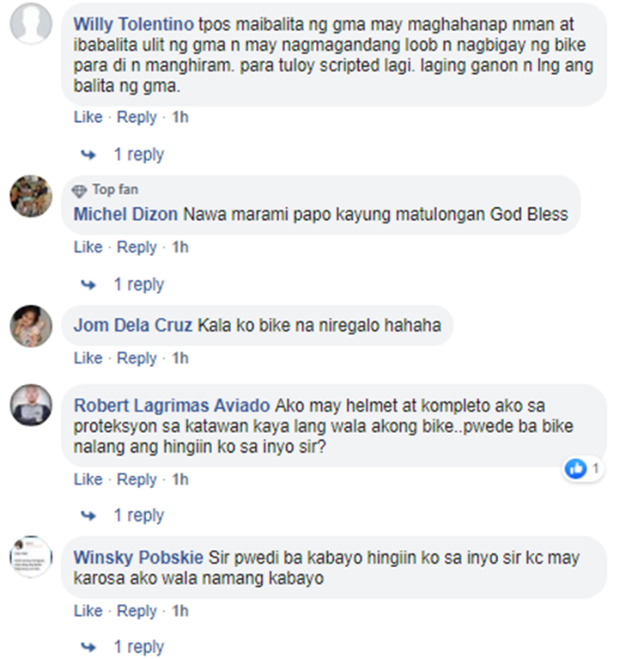Expand 1 reply under Willy Tolentino's comment
This screenshot has width=644, height=659.
[x=138, y=155]
